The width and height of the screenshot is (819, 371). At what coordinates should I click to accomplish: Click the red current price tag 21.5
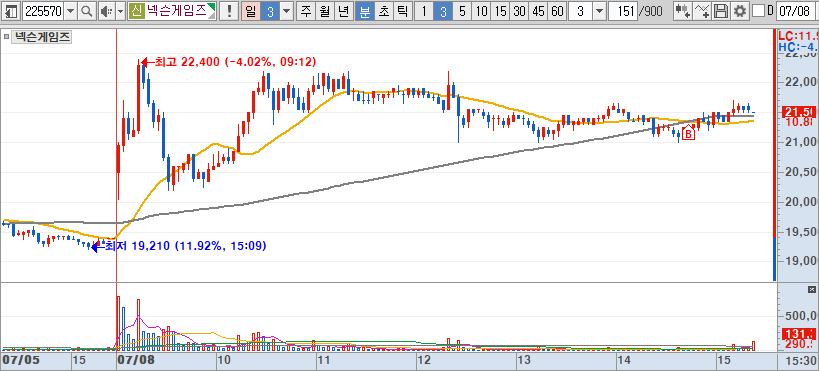click(x=799, y=112)
